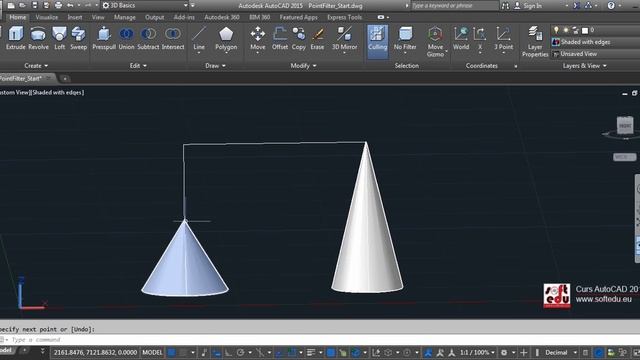Open the 3D Mirror tool
This screenshot has width=640, height=360.
(x=344, y=39)
